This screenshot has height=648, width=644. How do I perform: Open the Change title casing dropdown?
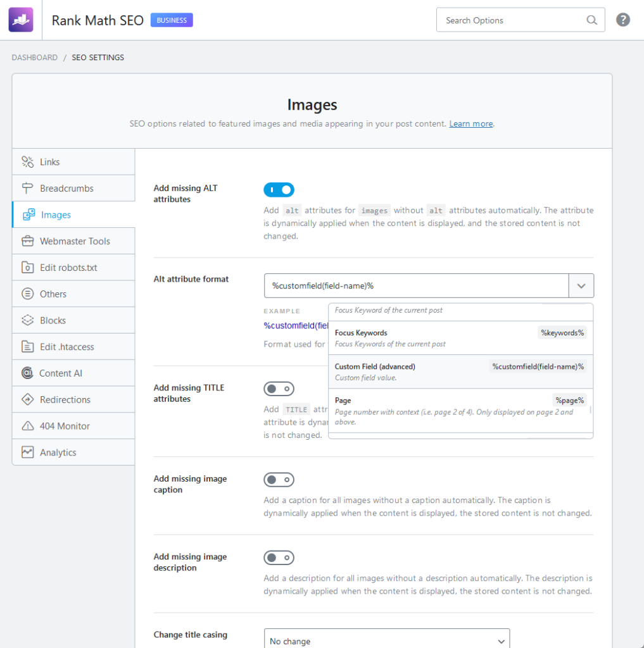click(387, 640)
